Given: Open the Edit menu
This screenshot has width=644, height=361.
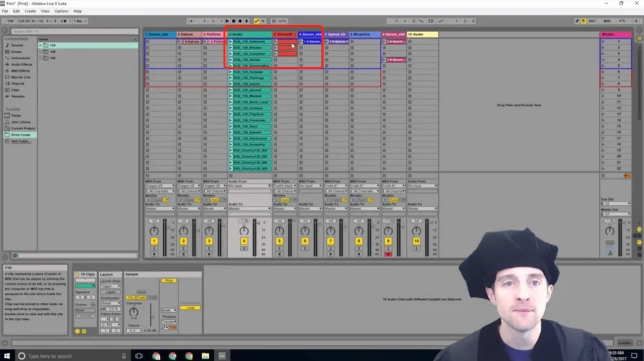Looking at the screenshot, I should click(17, 11).
